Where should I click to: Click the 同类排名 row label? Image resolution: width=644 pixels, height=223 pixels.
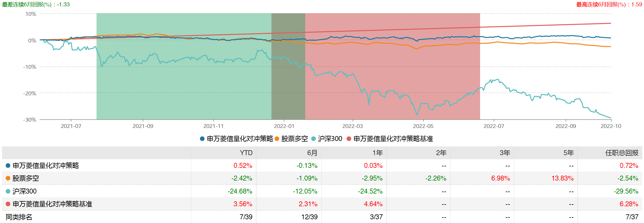click(19, 217)
